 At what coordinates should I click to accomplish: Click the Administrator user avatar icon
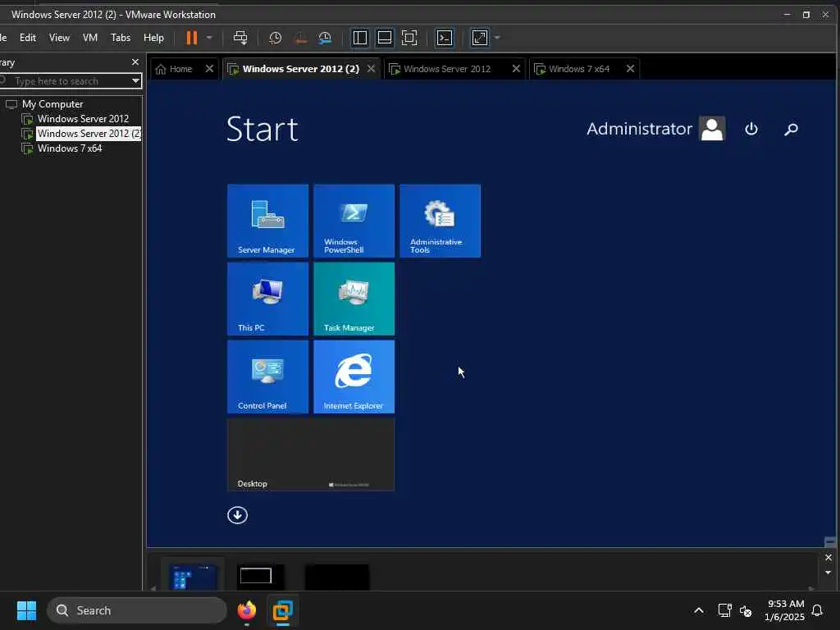pyautogui.click(x=713, y=129)
